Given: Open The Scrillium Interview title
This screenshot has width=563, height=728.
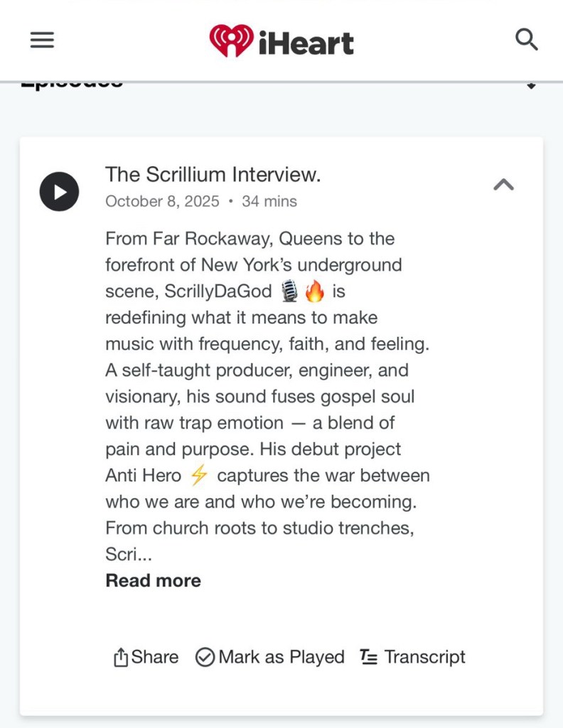Looking at the screenshot, I should pyautogui.click(x=213, y=174).
